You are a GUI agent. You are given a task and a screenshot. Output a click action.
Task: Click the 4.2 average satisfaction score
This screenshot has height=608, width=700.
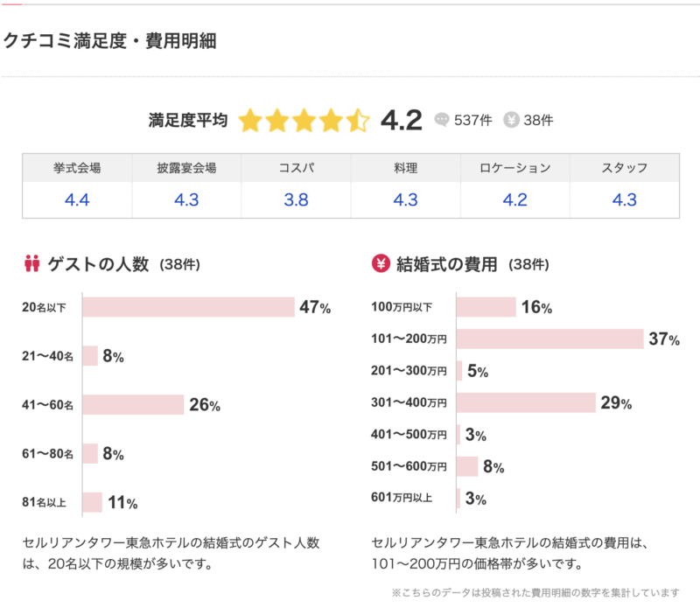[x=402, y=120]
